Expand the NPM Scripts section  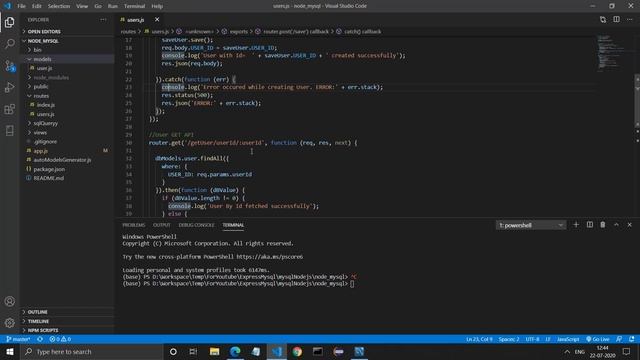pyautogui.click(x=67, y=330)
